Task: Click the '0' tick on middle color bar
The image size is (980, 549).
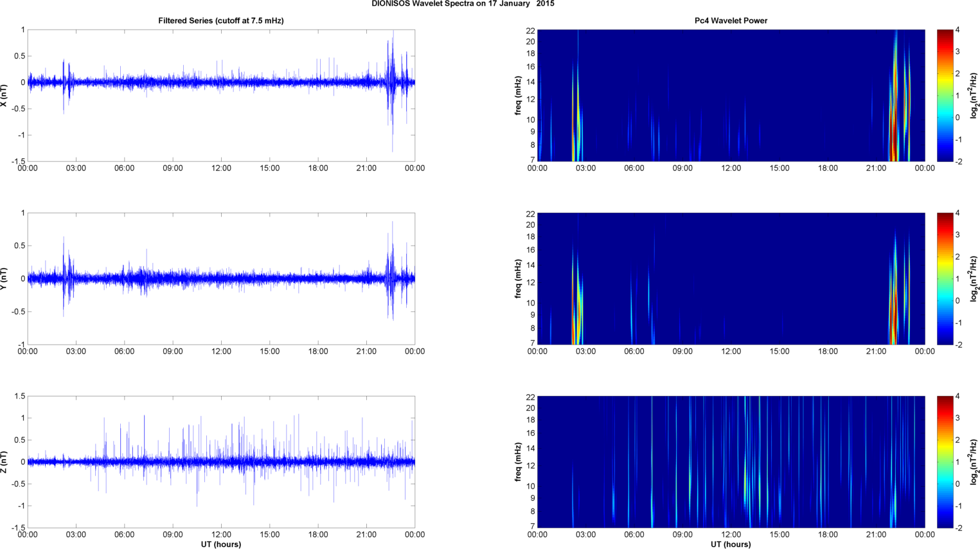Action: 958,301
